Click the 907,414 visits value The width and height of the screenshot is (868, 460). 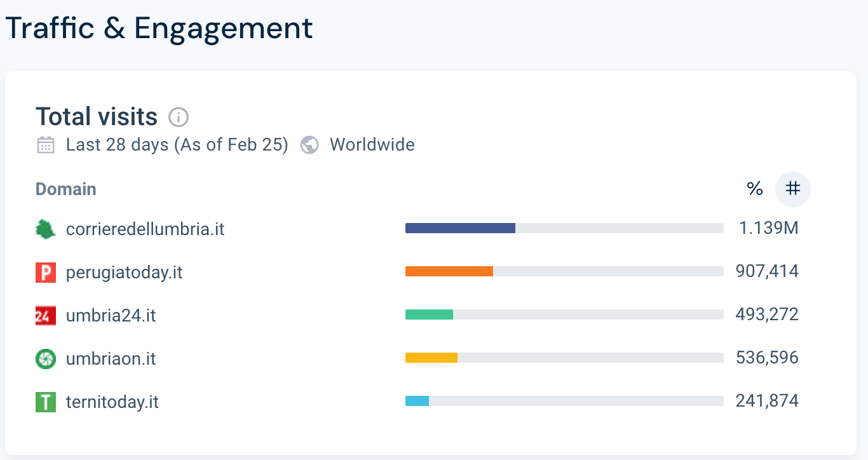[767, 271]
